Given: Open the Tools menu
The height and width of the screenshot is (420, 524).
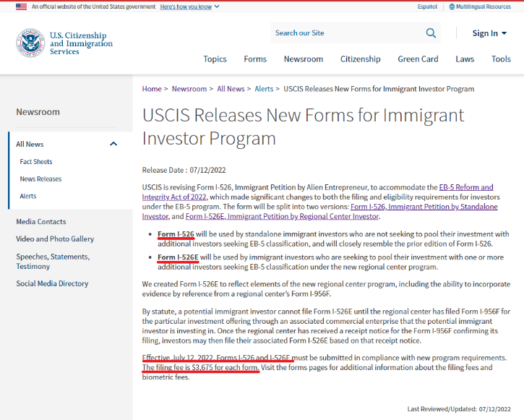Looking at the screenshot, I should click(501, 59).
